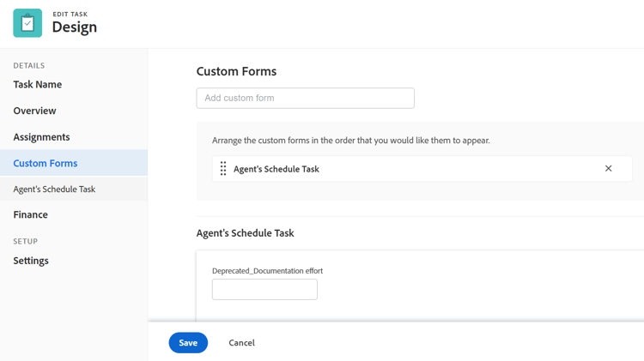Click the teal clipboard task icon
644x361 pixels.
[x=27, y=23]
